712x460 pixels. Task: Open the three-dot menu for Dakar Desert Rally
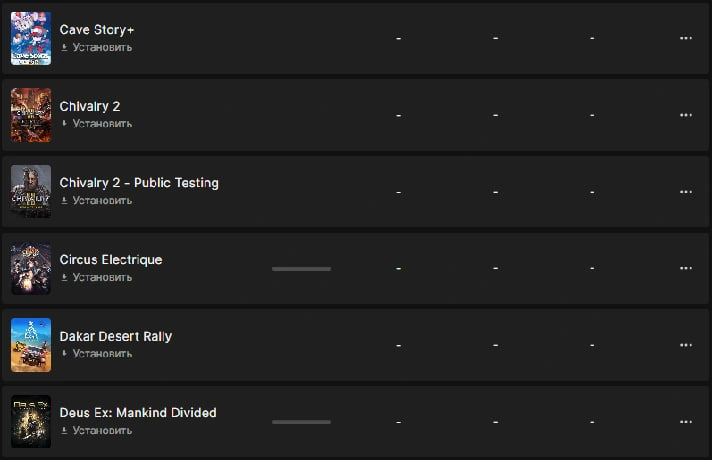coord(685,345)
